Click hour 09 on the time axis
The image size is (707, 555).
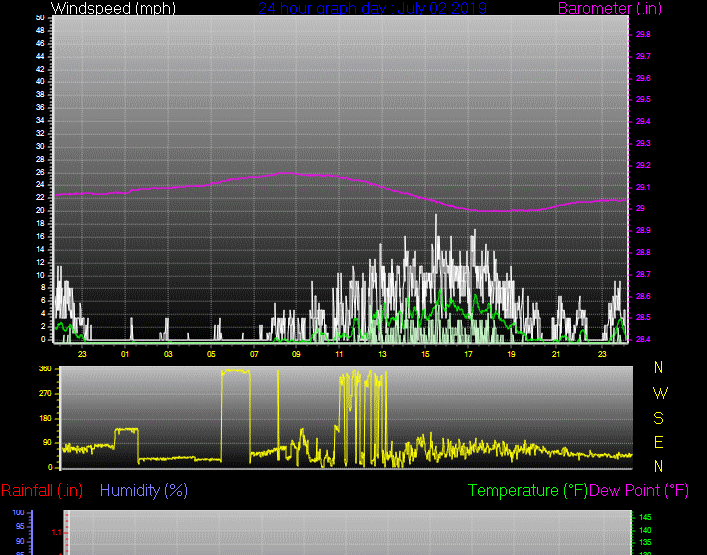(x=296, y=354)
